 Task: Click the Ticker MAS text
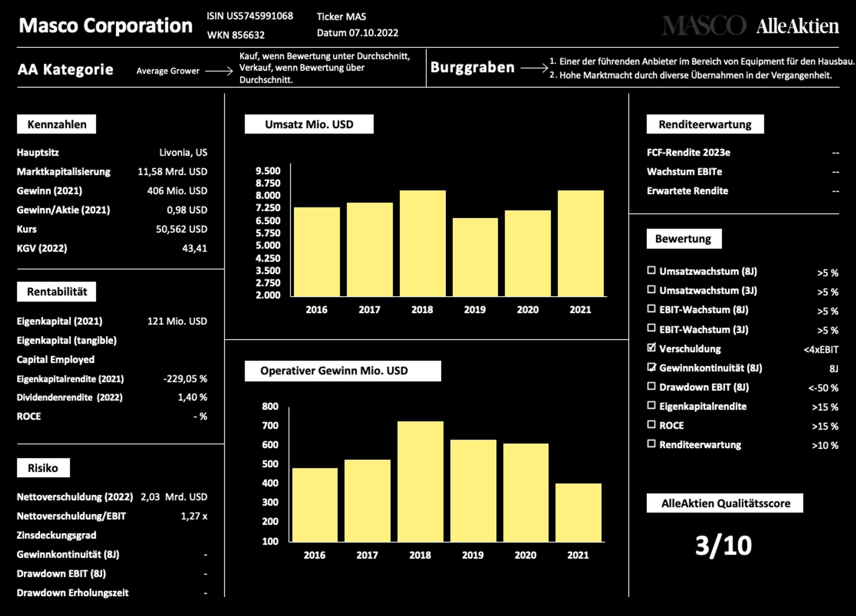(x=341, y=17)
